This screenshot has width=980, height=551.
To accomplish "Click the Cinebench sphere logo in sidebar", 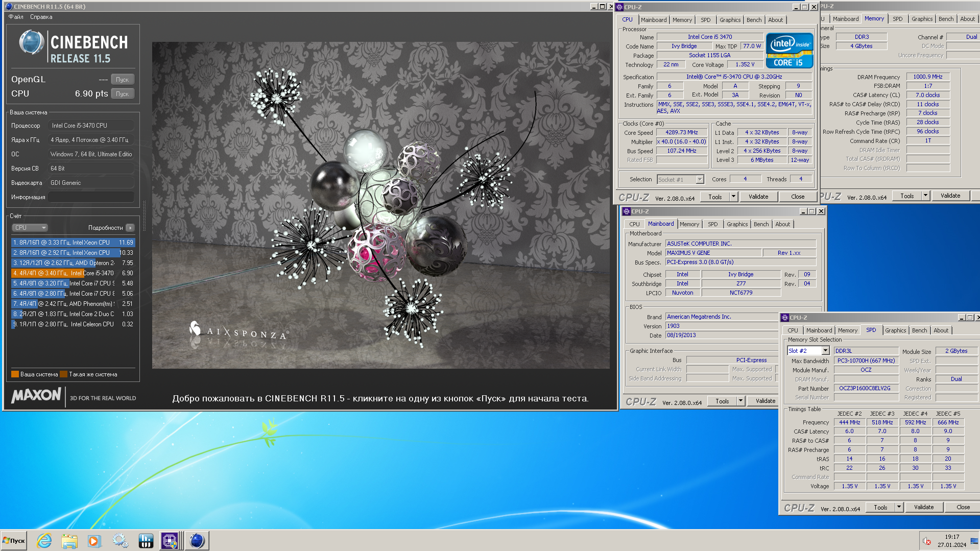I will point(32,42).
